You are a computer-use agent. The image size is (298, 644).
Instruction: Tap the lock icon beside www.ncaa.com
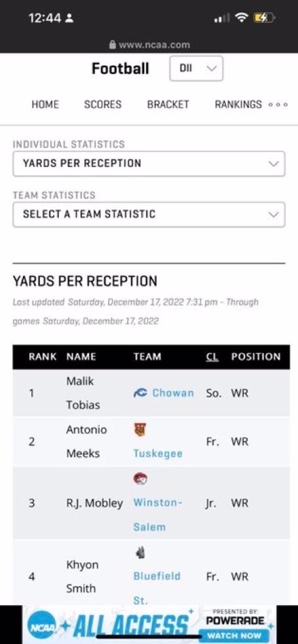tap(112, 45)
